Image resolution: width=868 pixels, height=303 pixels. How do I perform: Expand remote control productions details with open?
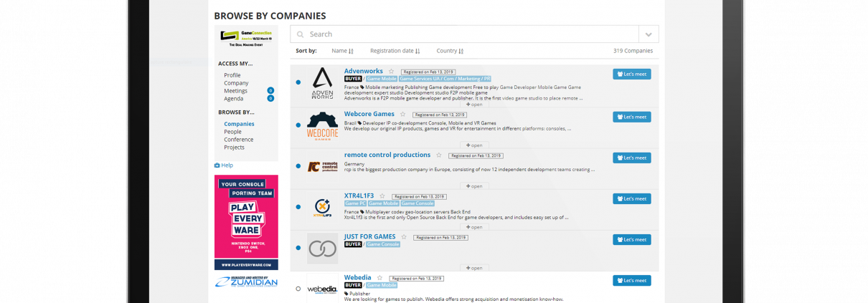point(474,186)
